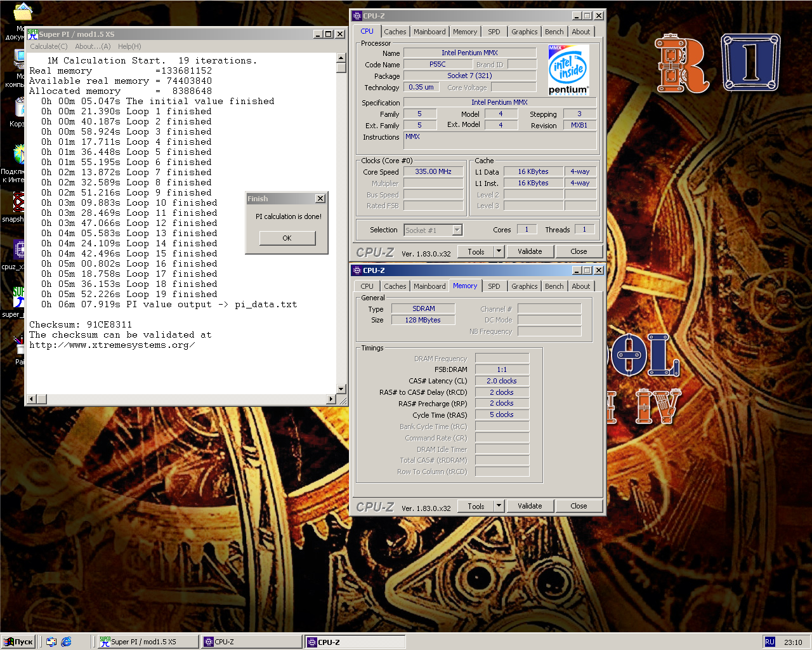Screen dimensions: 812x650
Task: Select the Mainboard tab in lower CPU-Z window
Action: click(429, 286)
